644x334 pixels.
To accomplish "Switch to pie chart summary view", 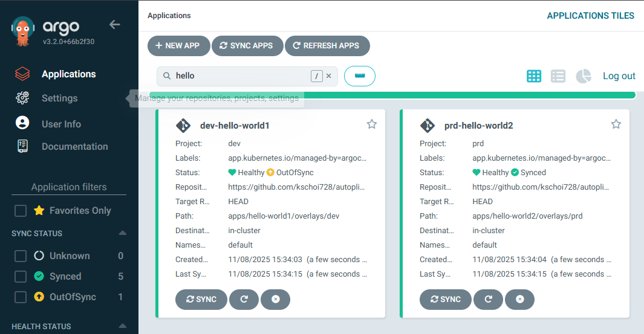I will 583,76.
